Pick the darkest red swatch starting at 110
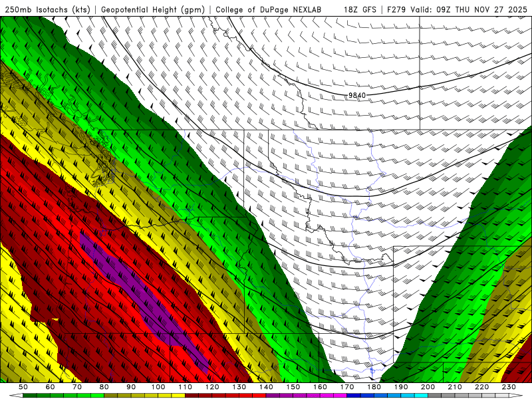Viewport: 532px width, 399px height. click(x=192, y=395)
